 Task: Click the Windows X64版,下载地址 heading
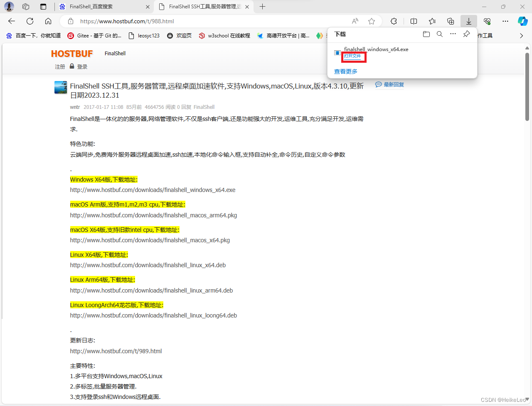point(104,180)
